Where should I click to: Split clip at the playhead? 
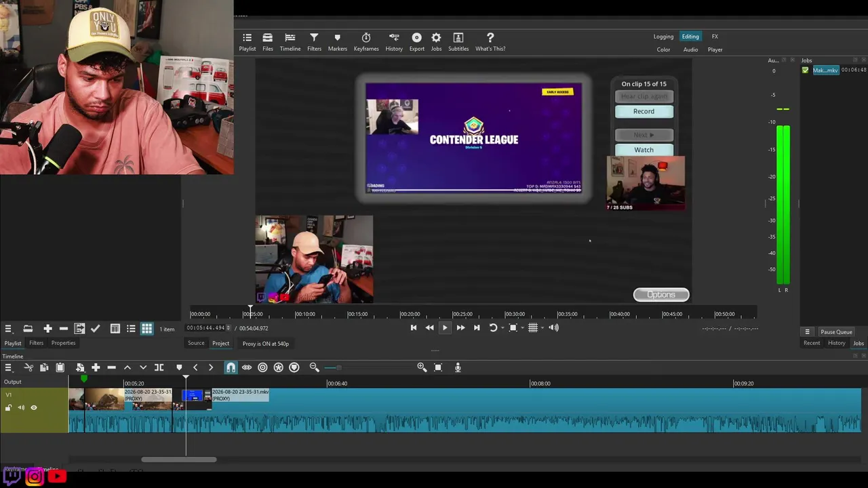tap(159, 367)
